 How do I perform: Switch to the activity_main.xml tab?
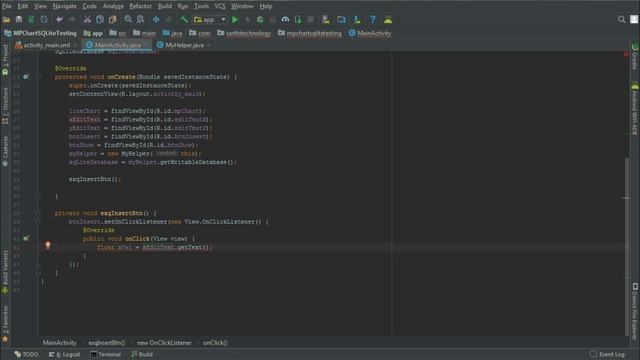(x=47, y=45)
